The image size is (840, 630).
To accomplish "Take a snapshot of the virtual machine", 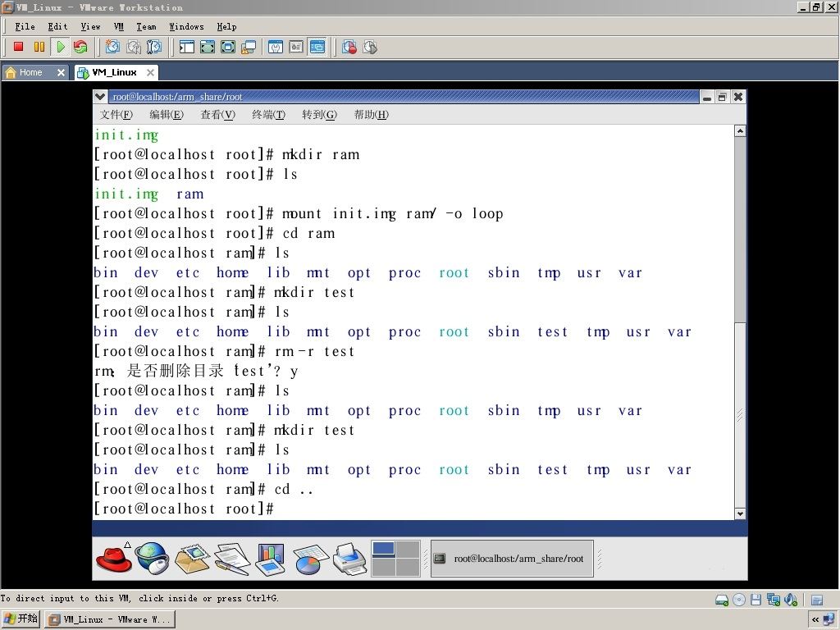I will click(112, 47).
